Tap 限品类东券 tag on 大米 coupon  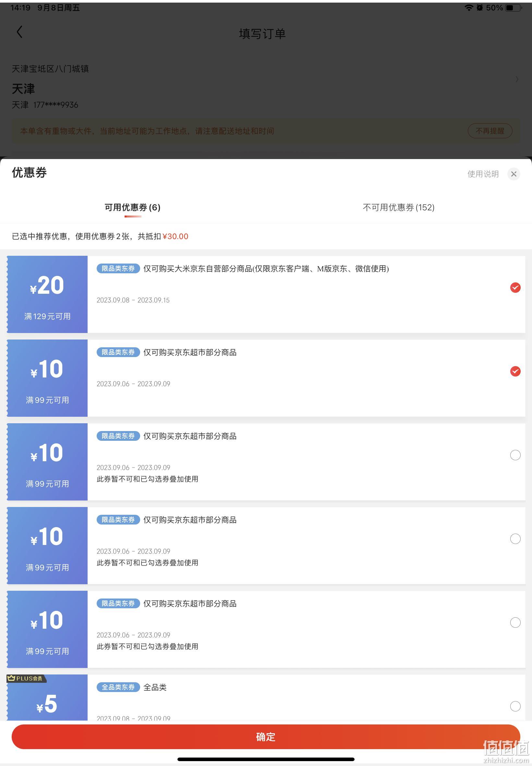(118, 268)
